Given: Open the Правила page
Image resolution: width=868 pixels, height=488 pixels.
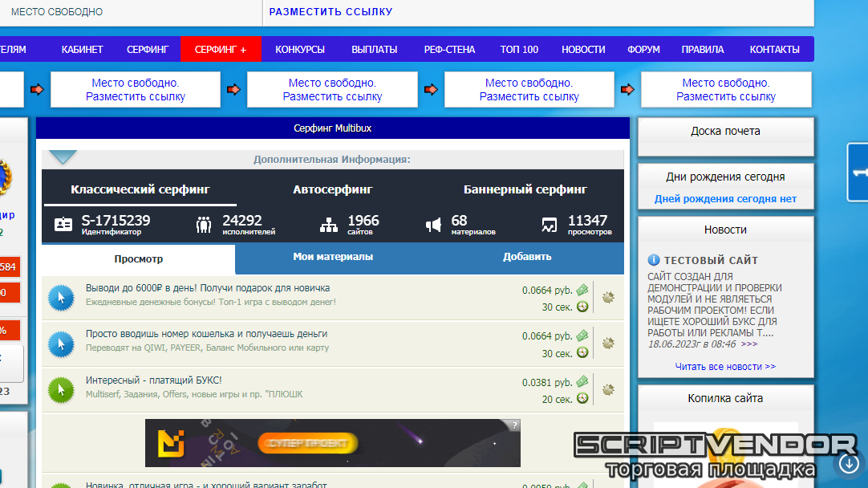Looking at the screenshot, I should 703,49.
